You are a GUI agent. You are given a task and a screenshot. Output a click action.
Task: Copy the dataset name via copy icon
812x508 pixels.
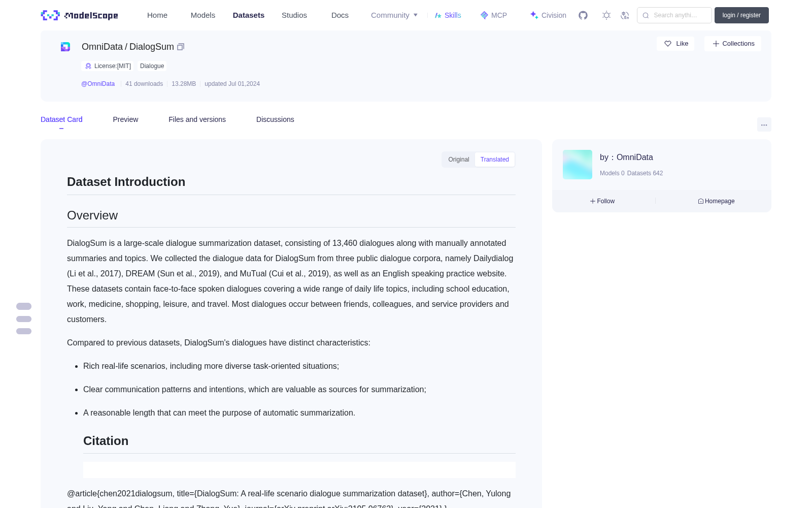click(181, 47)
